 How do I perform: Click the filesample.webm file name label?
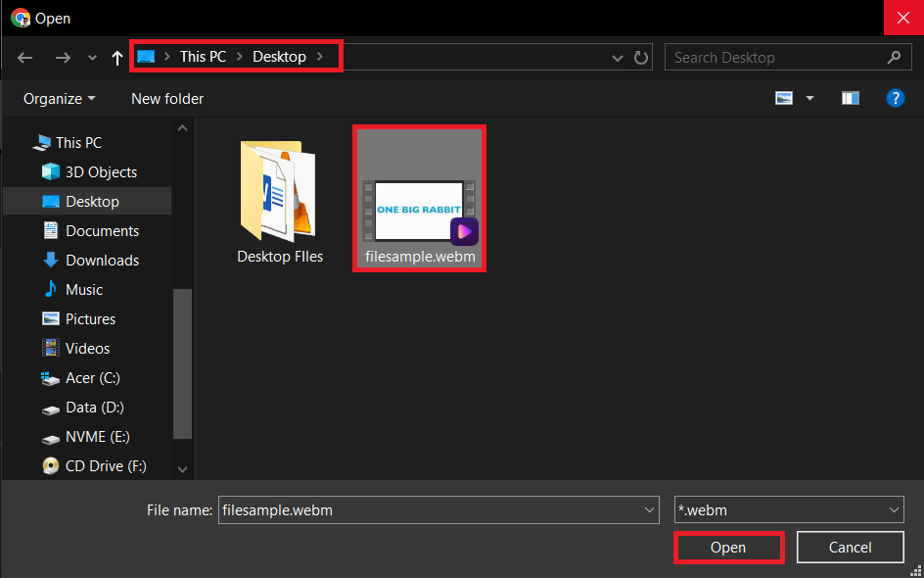420,257
